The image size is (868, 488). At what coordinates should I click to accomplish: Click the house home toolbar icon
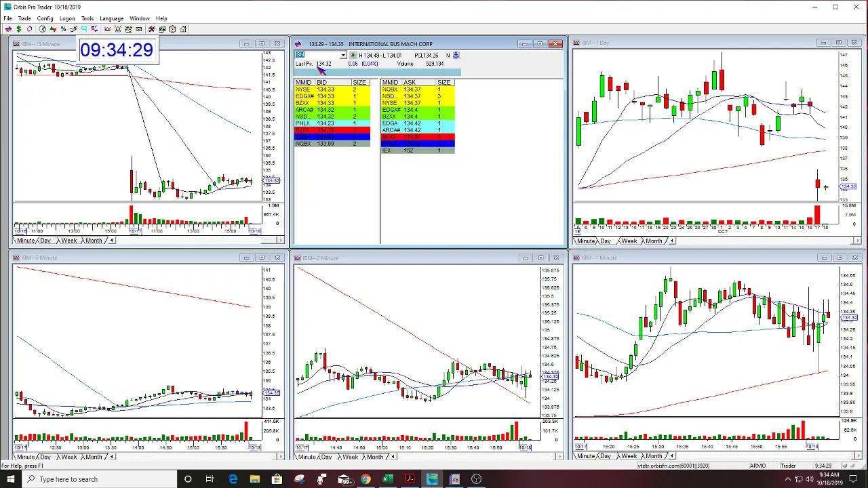tap(183, 29)
